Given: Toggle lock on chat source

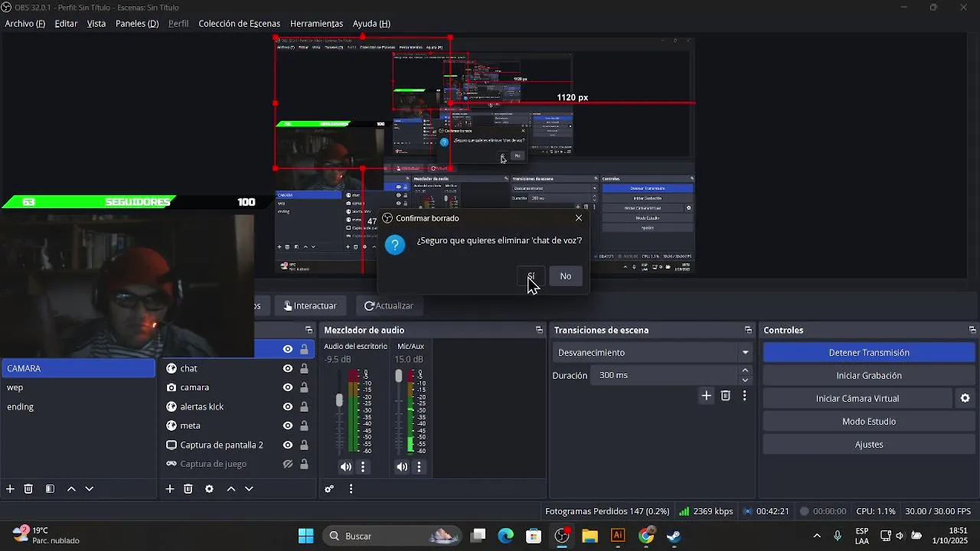Looking at the screenshot, I should 304,368.
